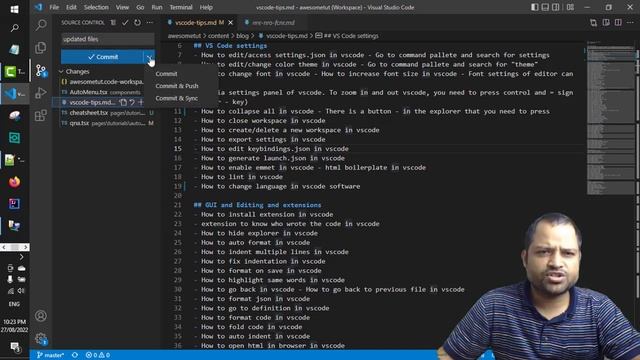Split the editor right
The height and width of the screenshot is (360, 640).
pos(618,23)
